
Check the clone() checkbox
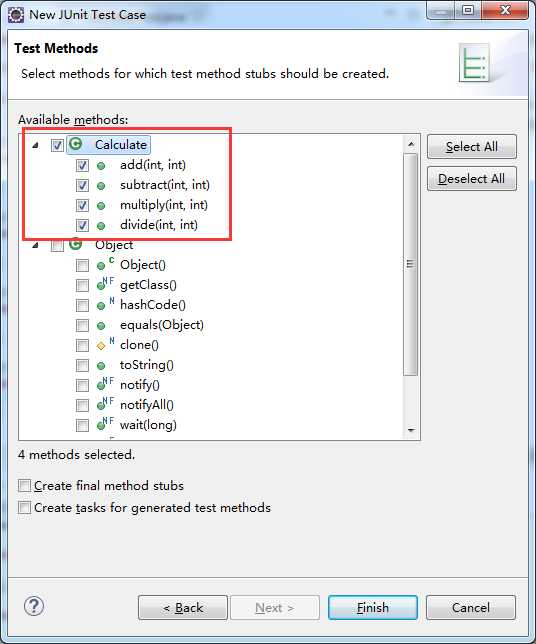coord(82,345)
